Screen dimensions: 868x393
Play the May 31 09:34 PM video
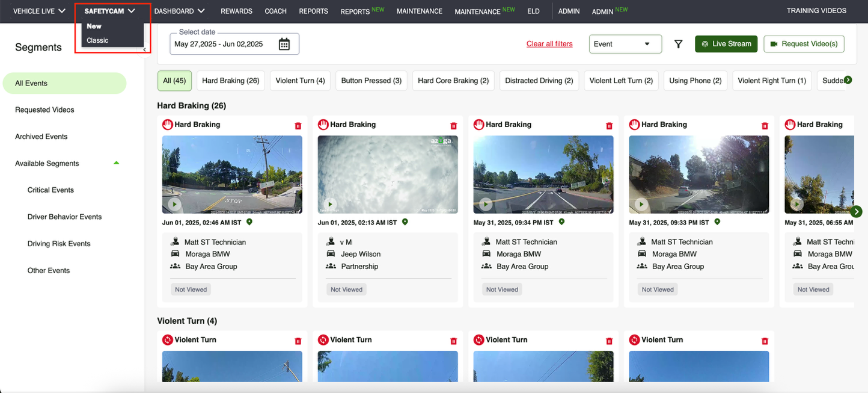(x=485, y=204)
